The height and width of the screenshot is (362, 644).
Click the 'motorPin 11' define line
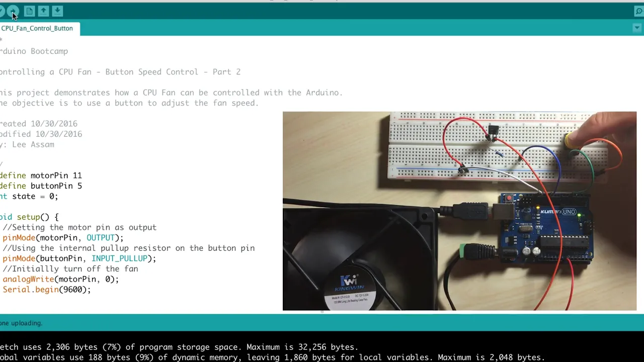pyautogui.click(x=41, y=175)
